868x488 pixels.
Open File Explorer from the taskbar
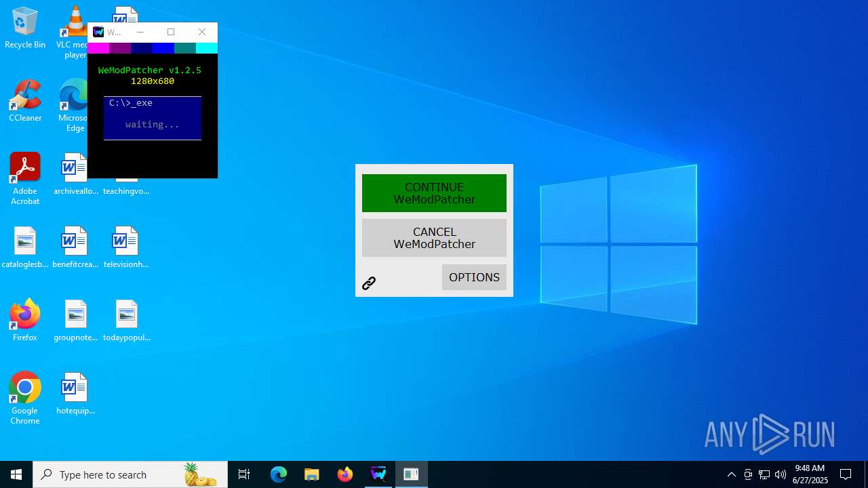(x=312, y=474)
